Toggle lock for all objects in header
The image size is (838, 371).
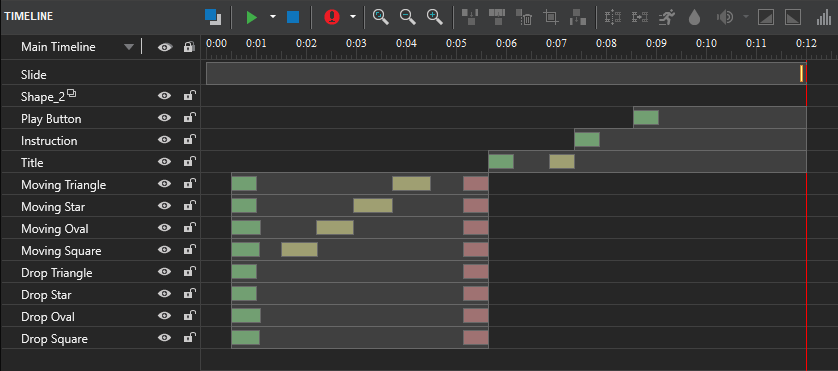(189, 47)
